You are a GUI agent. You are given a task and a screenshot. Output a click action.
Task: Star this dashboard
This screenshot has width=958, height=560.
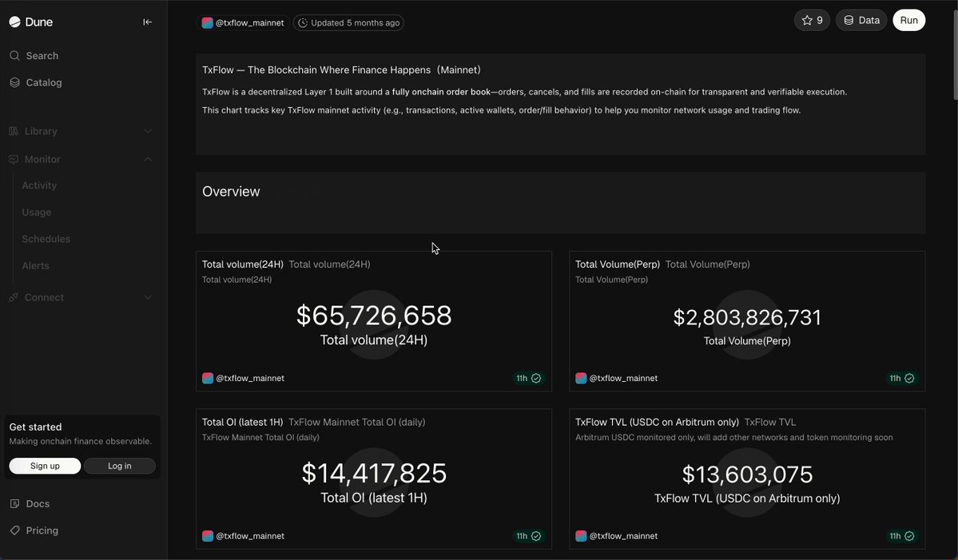point(812,20)
